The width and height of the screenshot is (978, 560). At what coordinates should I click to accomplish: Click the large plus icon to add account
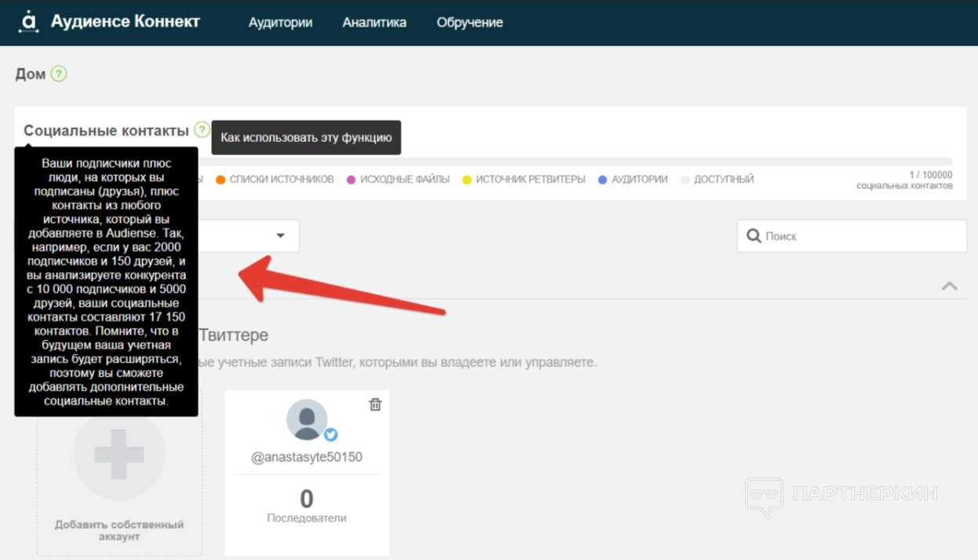click(119, 453)
